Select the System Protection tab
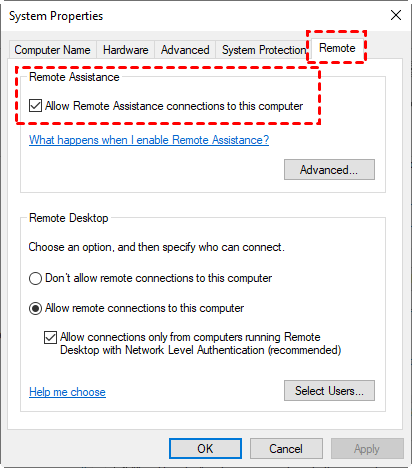 point(264,50)
